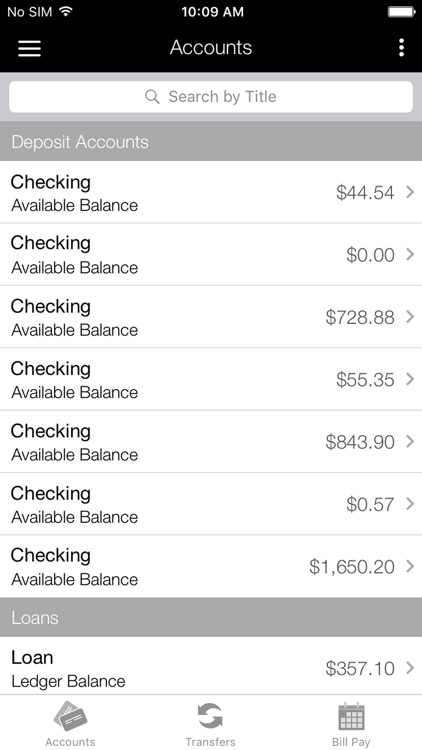The image size is (422, 750).
Task: Expand chevron next to $728.88 balance
Action: click(410, 317)
